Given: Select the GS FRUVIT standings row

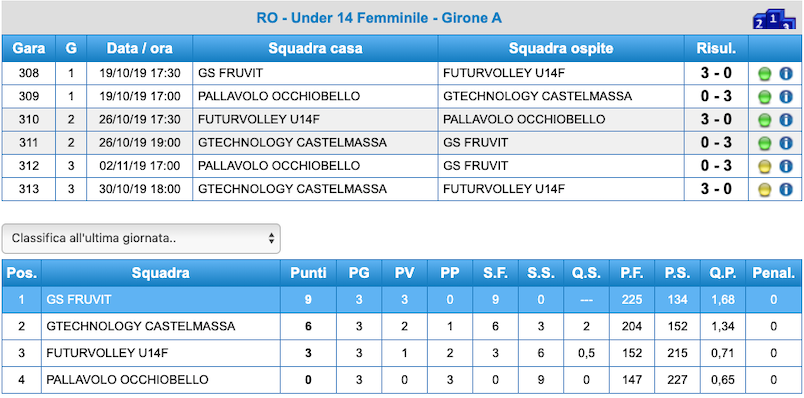Looking at the screenshot, I should 401,300.
